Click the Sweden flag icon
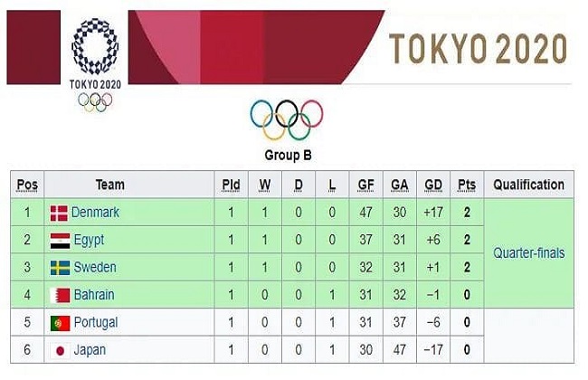 [x=60, y=268]
